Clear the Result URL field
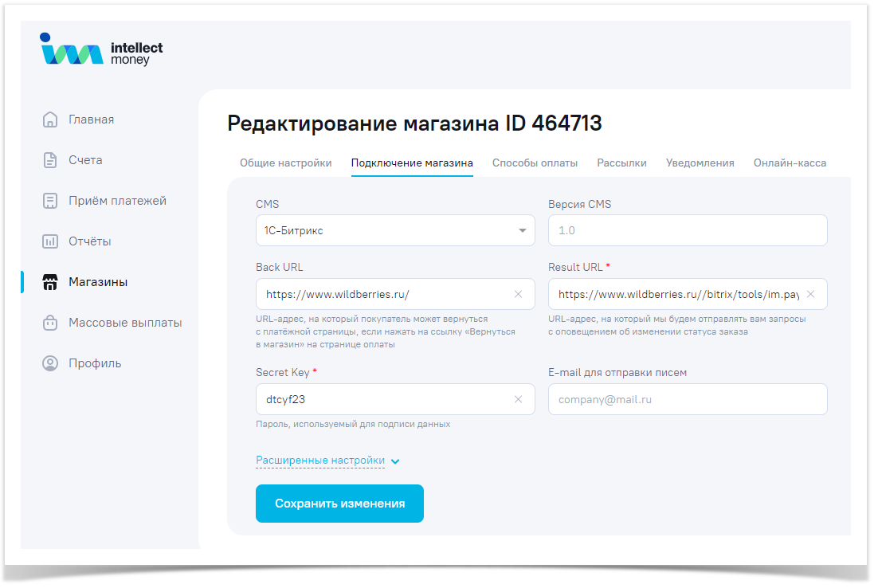Image resolution: width=878 pixels, height=588 pixels. pyautogui.click(x=810, y=294)
